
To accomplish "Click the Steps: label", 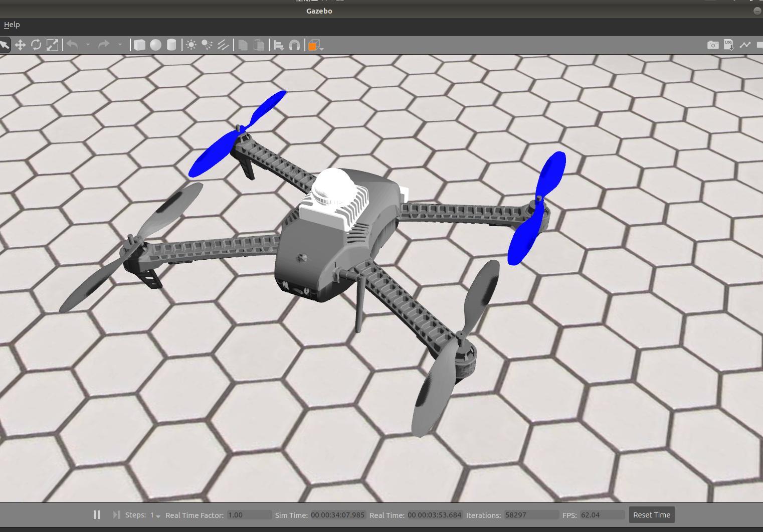I will (135, 515).
